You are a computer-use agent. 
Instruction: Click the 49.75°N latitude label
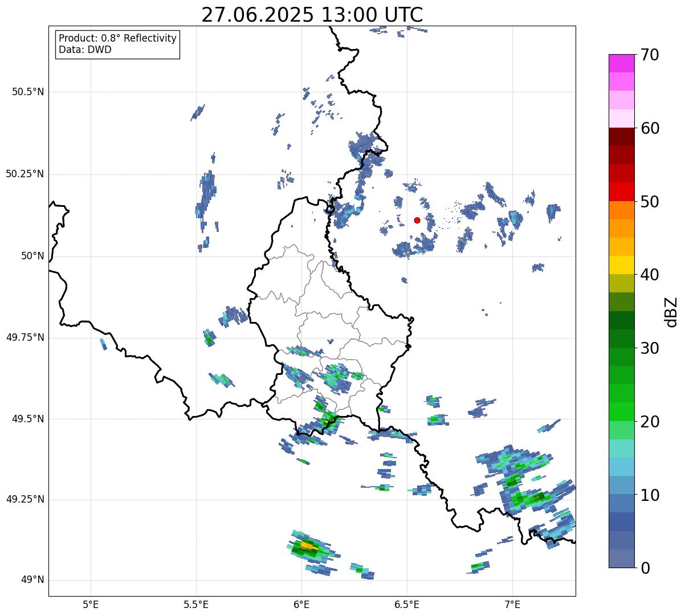pos(25,337)
